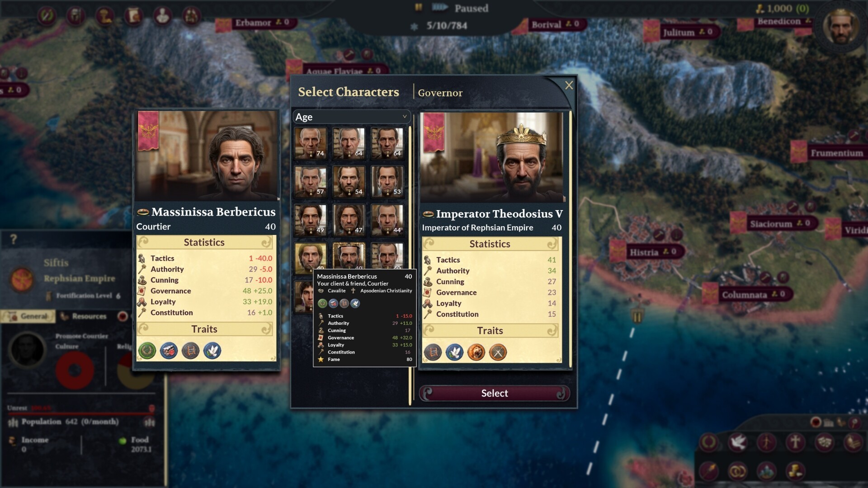Click the interlocked rings icon in bottom toolbar
This screenshot has height=488, width=868.
coord(737,471)
